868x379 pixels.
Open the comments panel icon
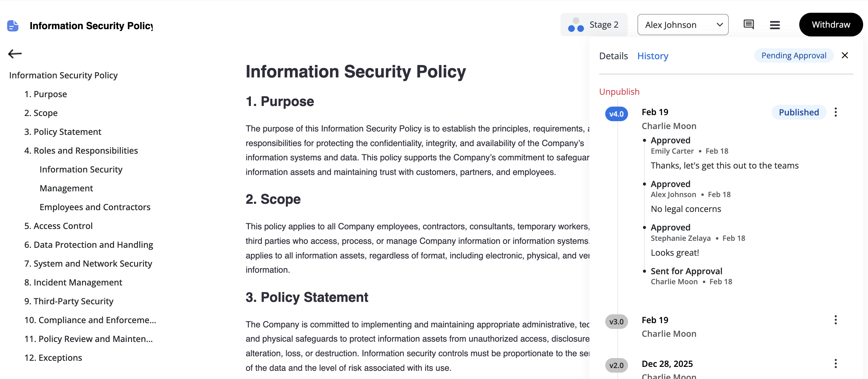point(748,25)
